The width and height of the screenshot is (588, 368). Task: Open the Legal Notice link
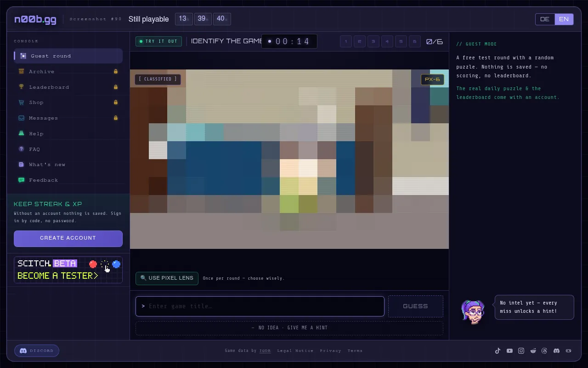295,351
